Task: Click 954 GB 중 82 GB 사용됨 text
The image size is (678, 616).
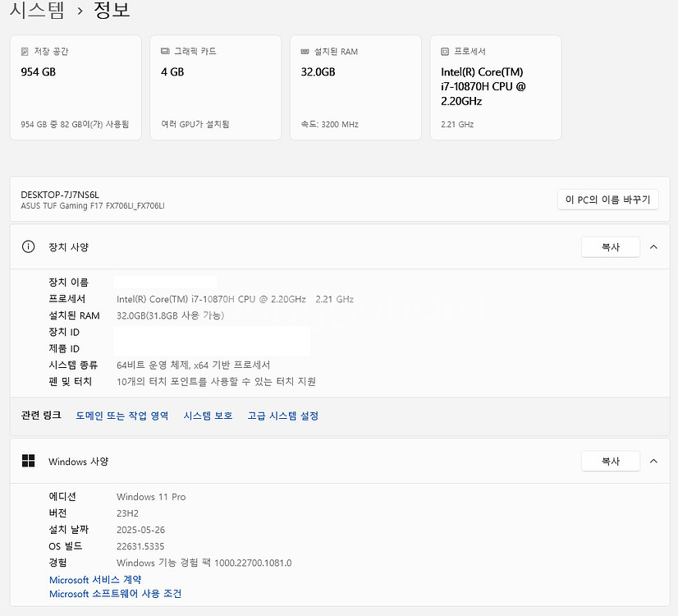Action: (x=75, y=125)
